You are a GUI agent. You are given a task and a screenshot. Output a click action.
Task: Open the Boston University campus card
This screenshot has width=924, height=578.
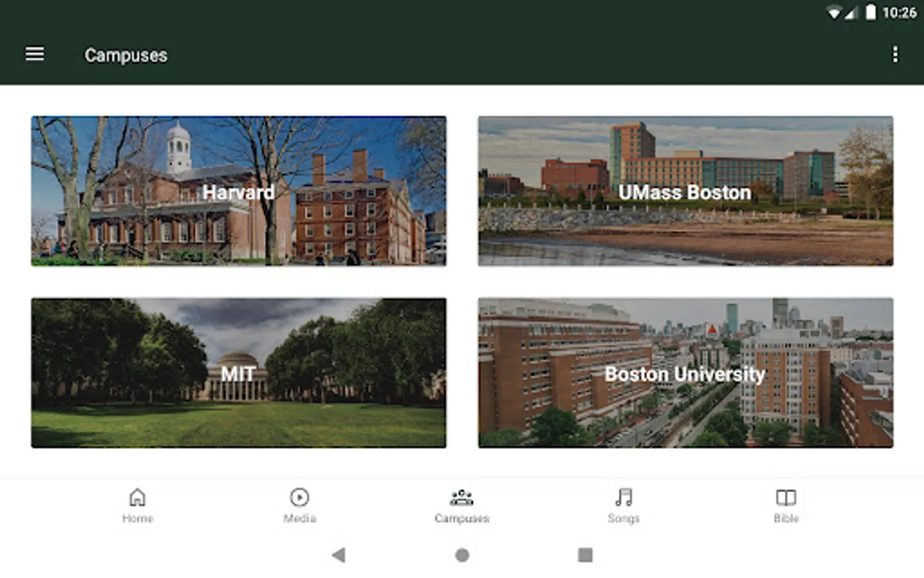pos(685,373)
